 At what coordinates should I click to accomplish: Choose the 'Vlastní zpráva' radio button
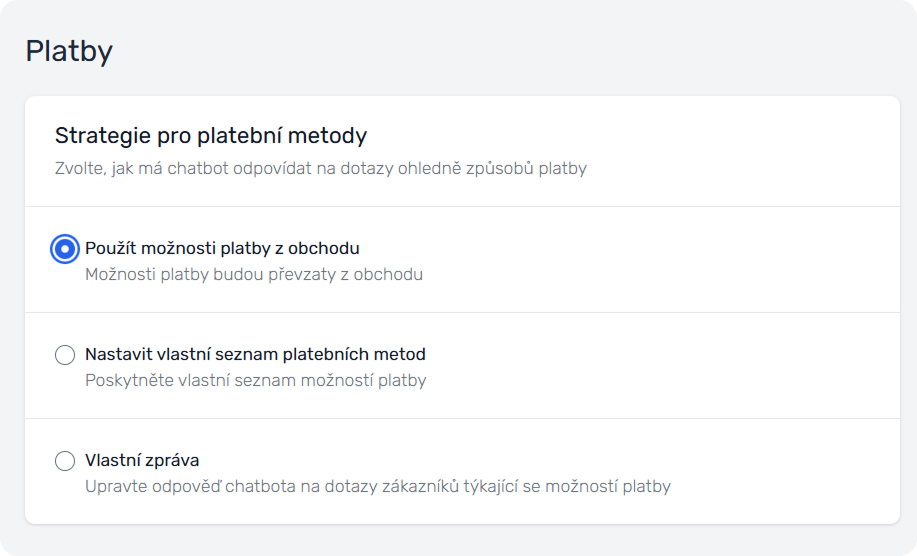click(65, 461)
